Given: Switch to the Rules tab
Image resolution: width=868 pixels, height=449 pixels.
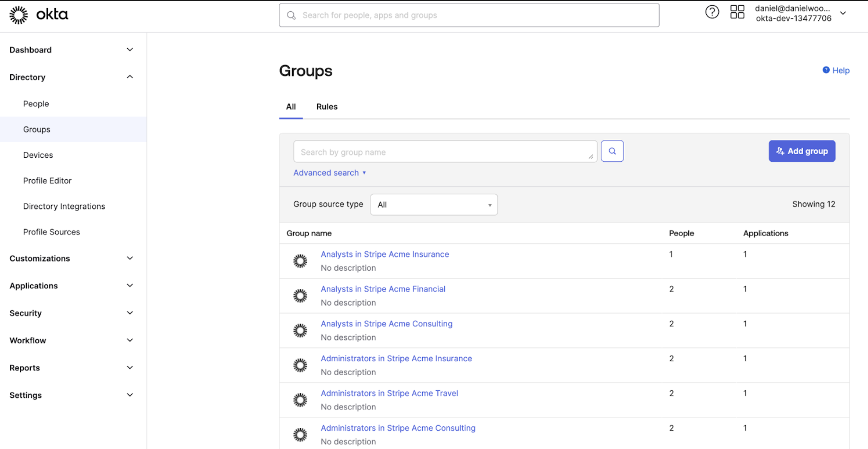Looking at the screenshot, I should click(327, 107).
